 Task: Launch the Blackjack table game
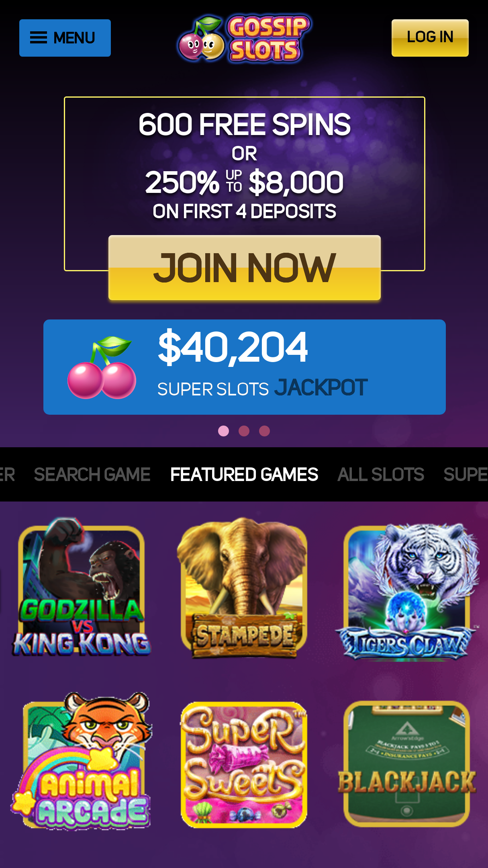coord(406,764)
